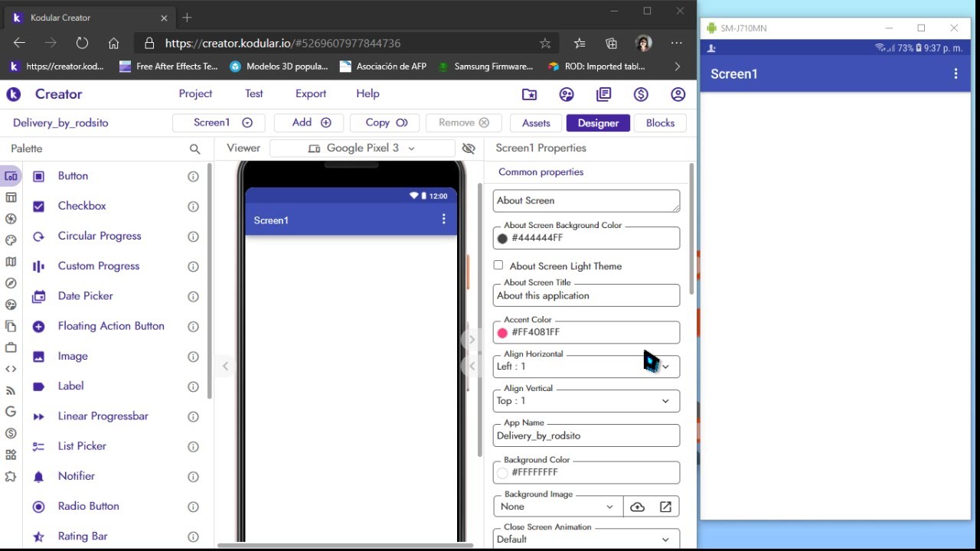Click the About Screen Title input field
Viewport: 980px width, 551px height.
(586, 295)
